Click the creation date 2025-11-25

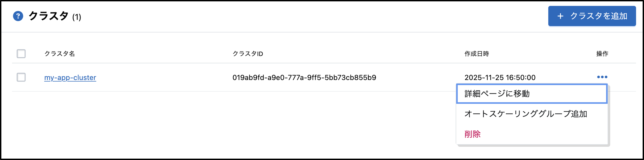pyautogui.click(x=484, y=78)
